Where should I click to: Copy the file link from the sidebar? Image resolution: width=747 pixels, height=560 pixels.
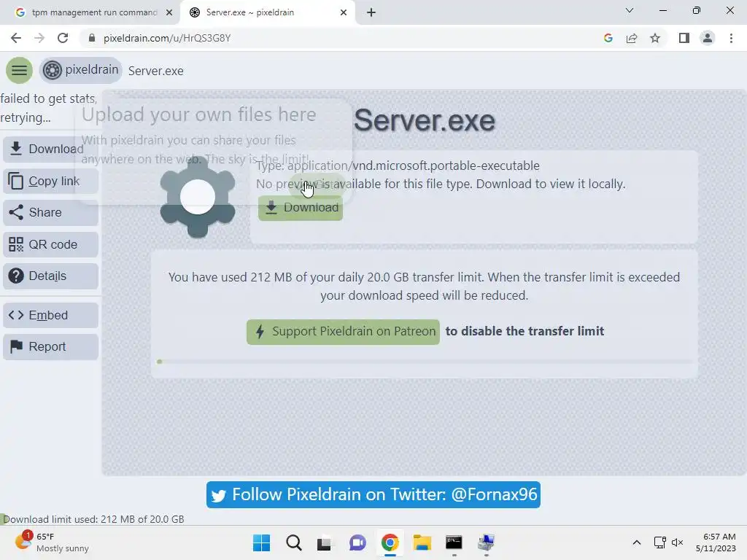[x=50, y=181]
